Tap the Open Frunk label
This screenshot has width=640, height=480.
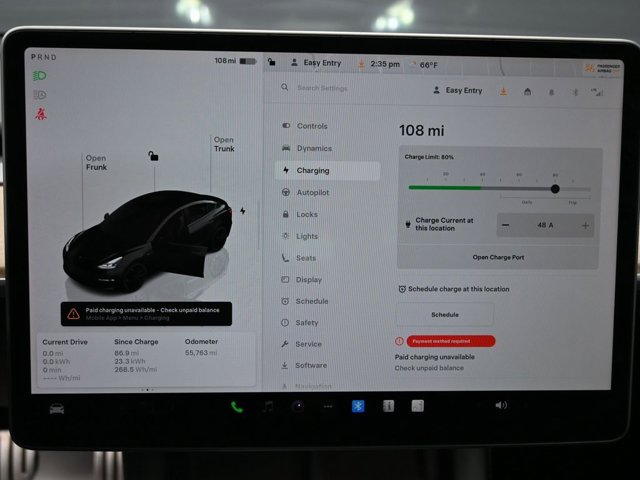click(x=96, y=162)
